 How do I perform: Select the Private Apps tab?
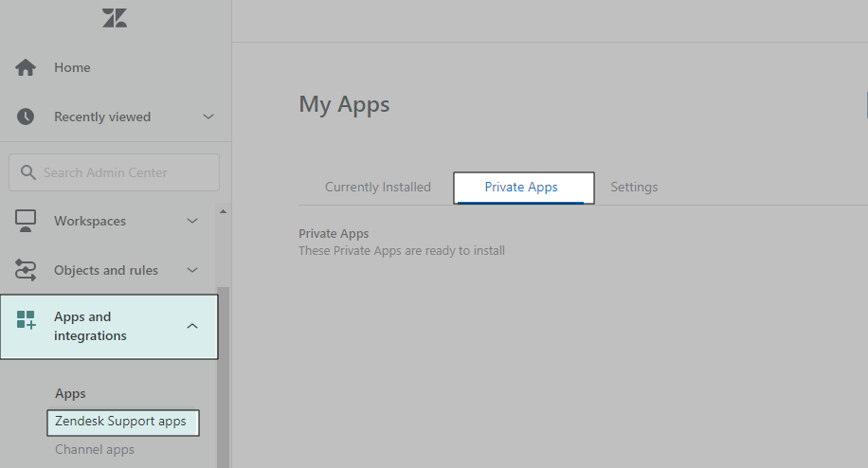click(522, 188)
